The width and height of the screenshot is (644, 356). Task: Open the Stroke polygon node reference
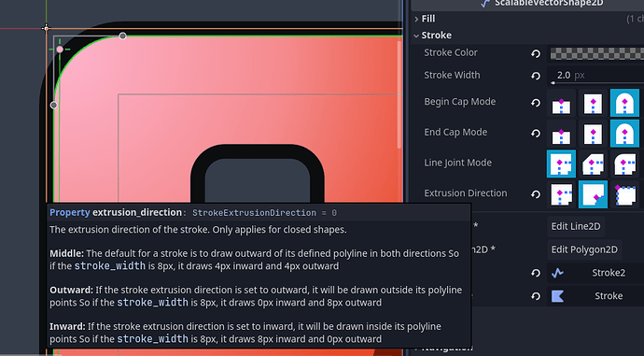point(595,296)
